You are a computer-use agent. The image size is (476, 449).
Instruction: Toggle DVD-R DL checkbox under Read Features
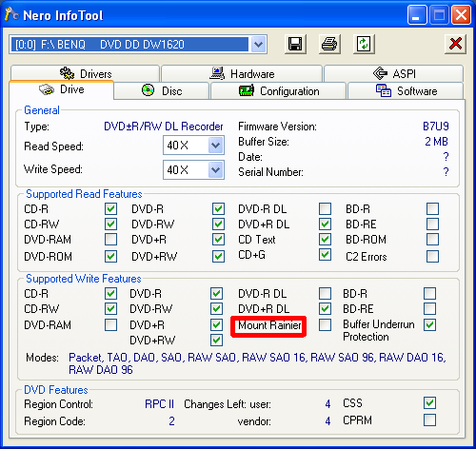click(x=325, y=209)
